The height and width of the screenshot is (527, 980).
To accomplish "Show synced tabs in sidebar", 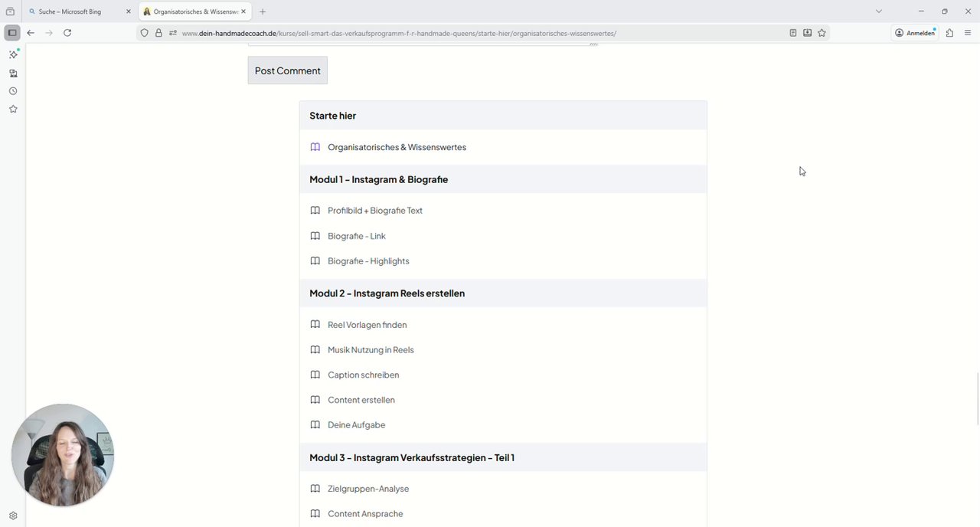I will click(x=13, y=74).
